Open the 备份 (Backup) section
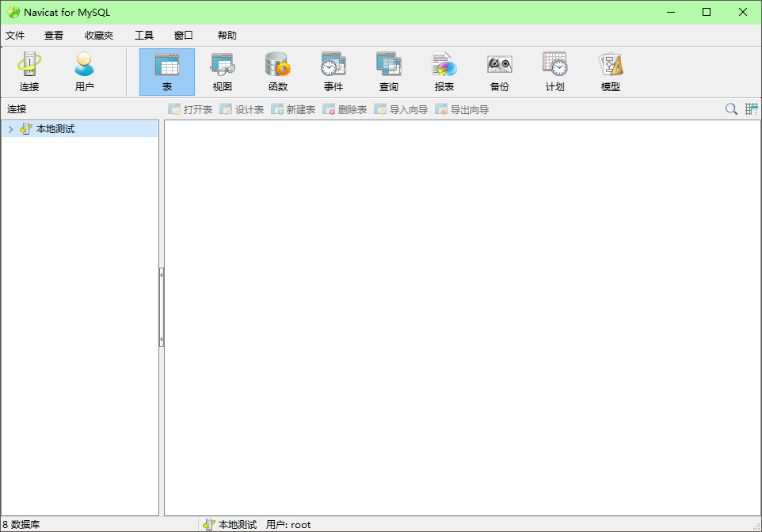Viewport: 762px width, 532px height. point(500,72)
